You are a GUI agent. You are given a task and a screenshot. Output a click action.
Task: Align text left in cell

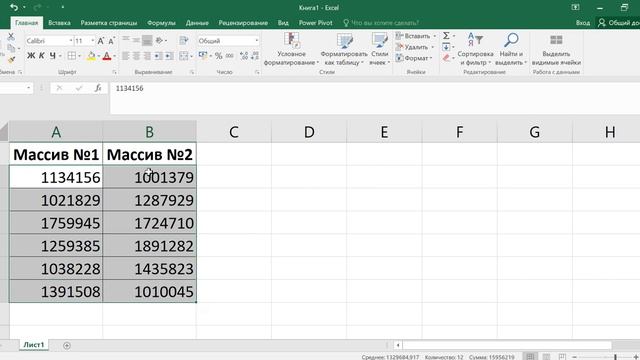(126, 56)
